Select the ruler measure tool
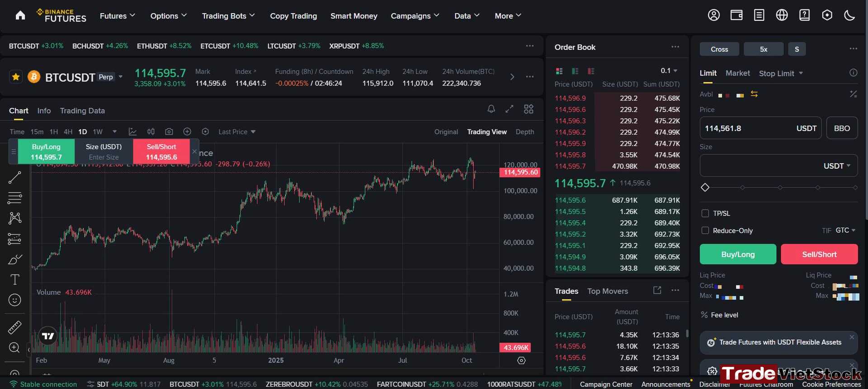Screen dimensions: 868x389 [14, 327]
